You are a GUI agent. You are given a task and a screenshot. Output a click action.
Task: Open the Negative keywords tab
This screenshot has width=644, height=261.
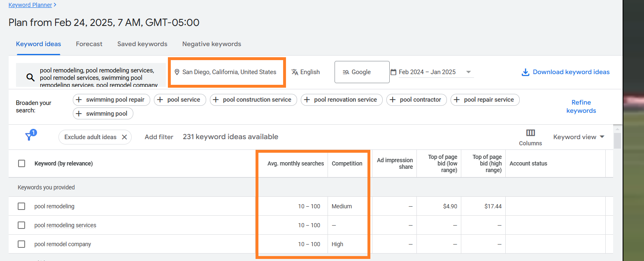(x=212, y=44)
